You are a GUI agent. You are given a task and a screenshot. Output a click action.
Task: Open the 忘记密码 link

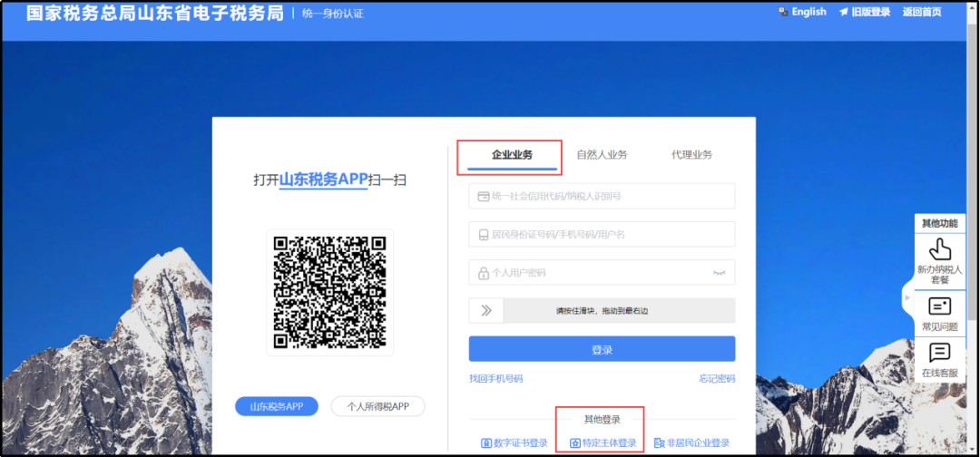click(717, 378)
